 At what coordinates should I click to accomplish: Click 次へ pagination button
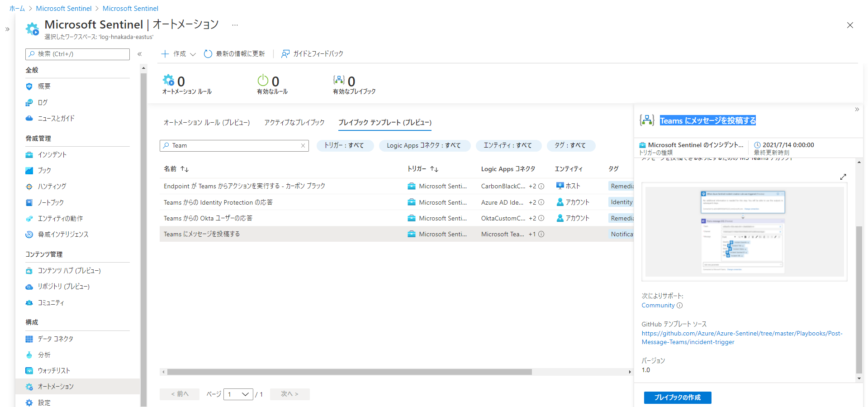coord(290,394)
